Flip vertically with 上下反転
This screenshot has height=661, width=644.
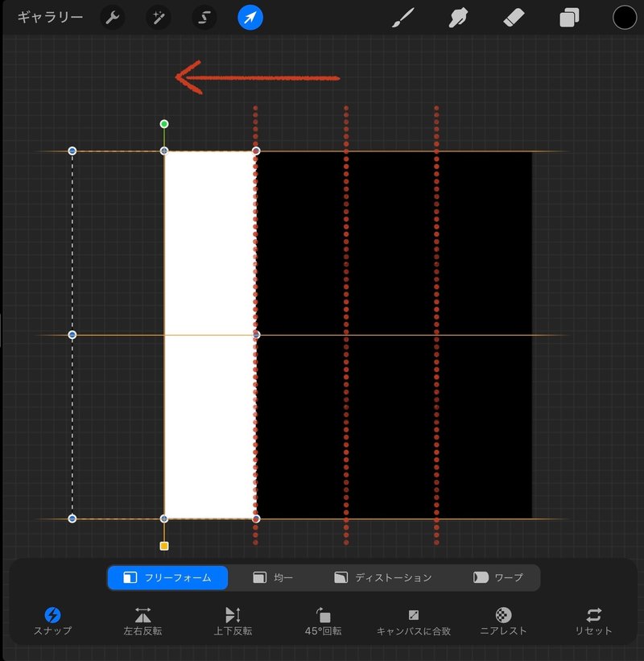(233, 621)
